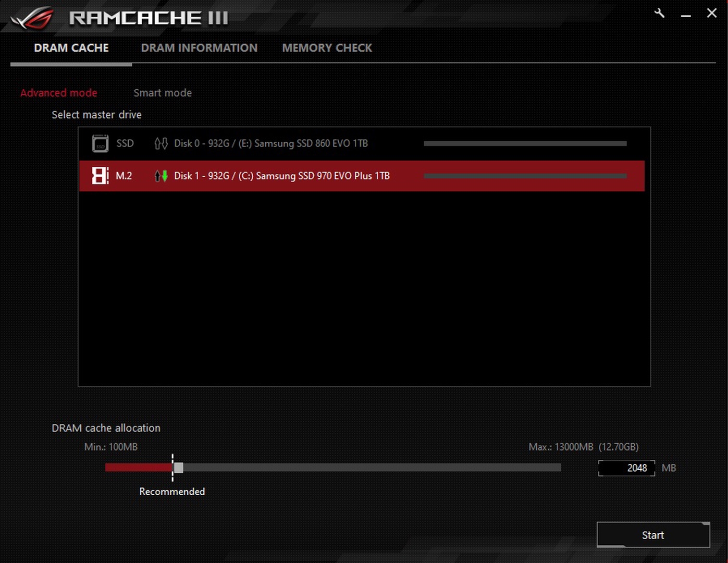Click the Min.: 100MB label

tap(111, 447)
